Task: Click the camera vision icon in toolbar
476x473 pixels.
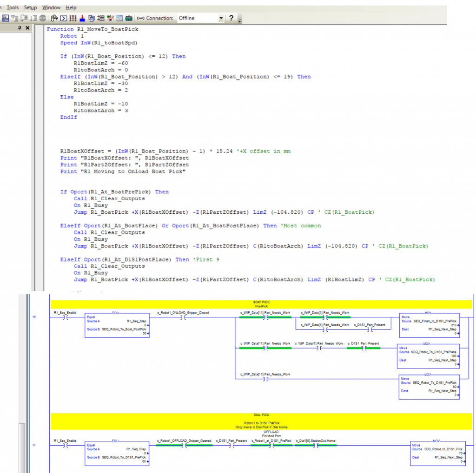Action: tap(129, 18)
